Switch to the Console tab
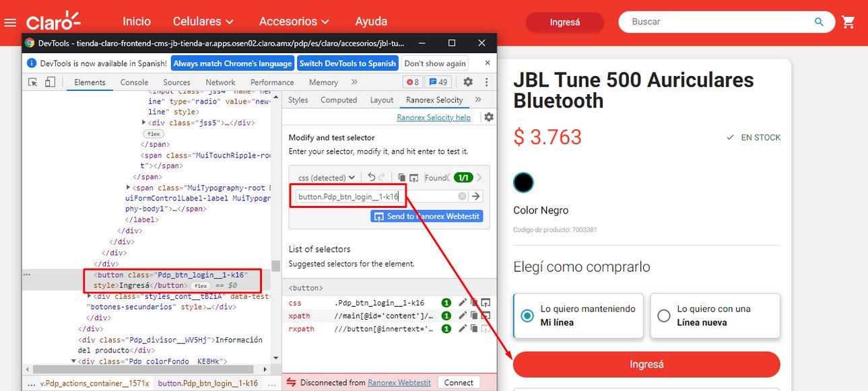 134,82
